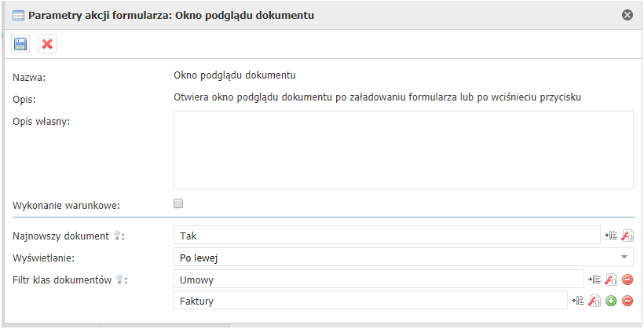Add new filter row with green plus

pyautogui.click(x=611, y=301)
